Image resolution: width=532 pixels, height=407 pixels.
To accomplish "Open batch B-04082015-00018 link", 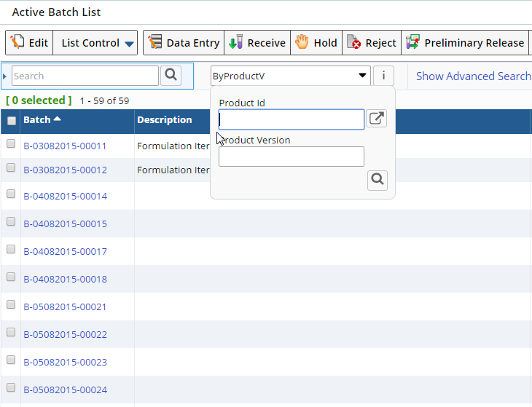I will click(x=65, y=280).
